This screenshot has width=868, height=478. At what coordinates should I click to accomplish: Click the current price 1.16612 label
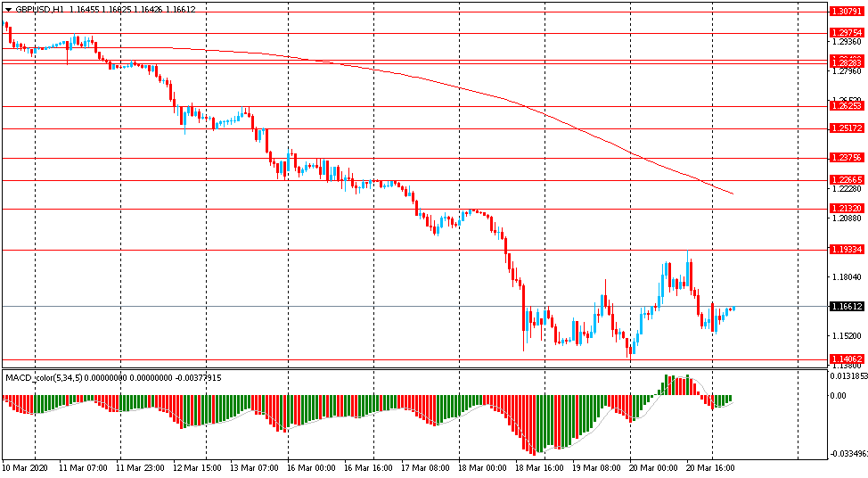click(x=845, y=306)
